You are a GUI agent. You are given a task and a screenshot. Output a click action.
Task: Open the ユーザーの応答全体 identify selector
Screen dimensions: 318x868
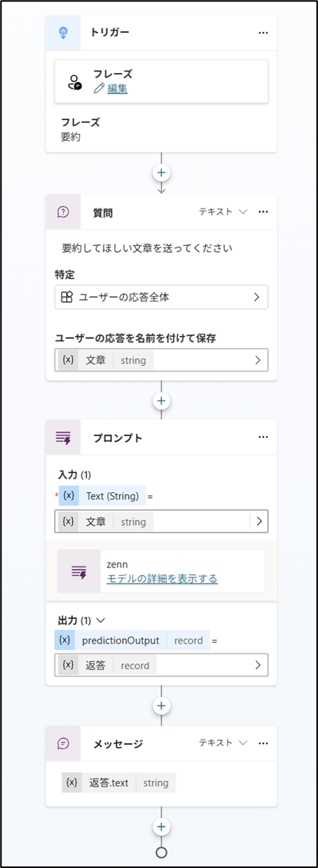[161, 298]
